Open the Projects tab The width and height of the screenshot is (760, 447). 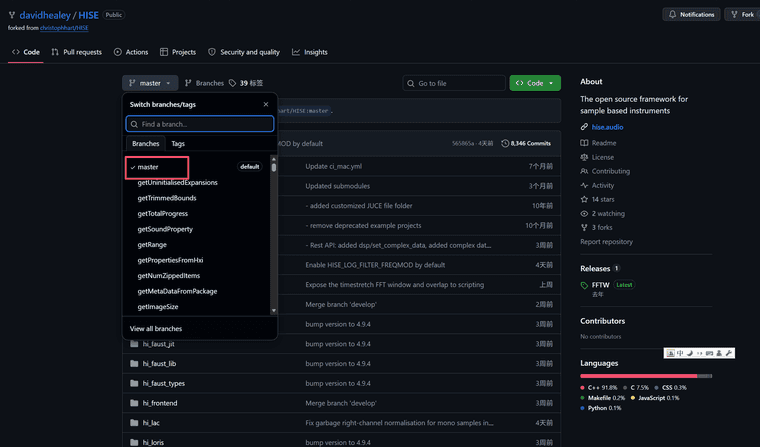coord(178,52)
